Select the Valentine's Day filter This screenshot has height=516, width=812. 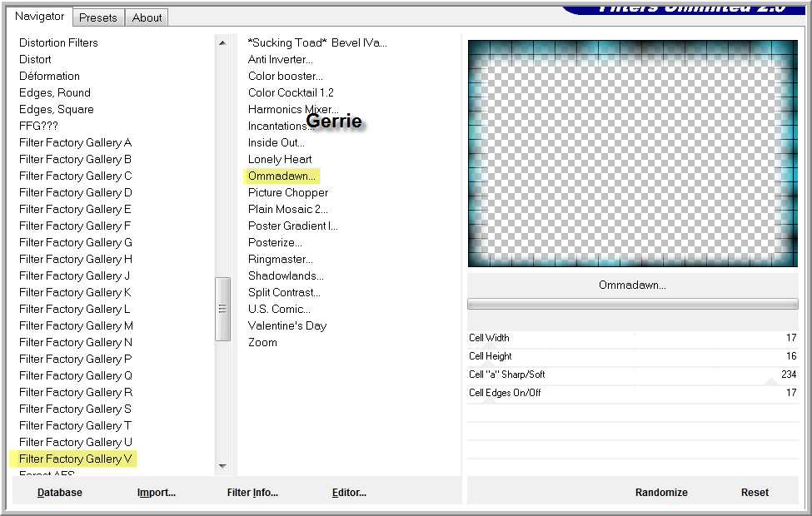[x=287, y=325]
